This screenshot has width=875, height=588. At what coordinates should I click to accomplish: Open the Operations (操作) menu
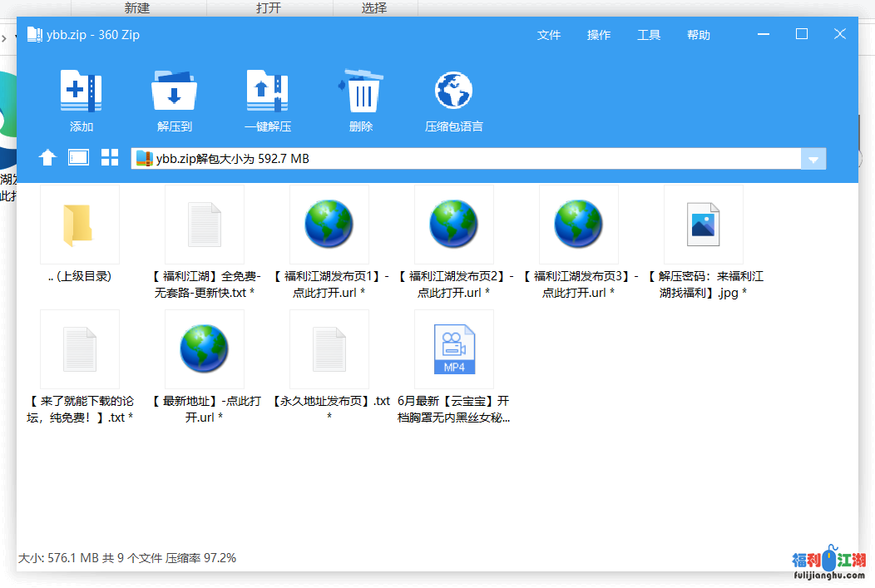pyautogui.click(x=599, y=35)
